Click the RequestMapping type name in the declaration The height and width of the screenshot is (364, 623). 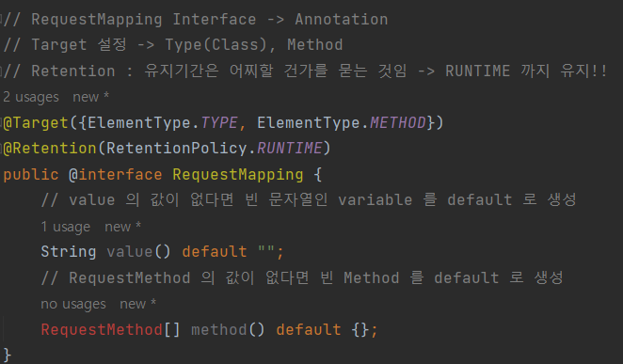(x=237, y=175)
